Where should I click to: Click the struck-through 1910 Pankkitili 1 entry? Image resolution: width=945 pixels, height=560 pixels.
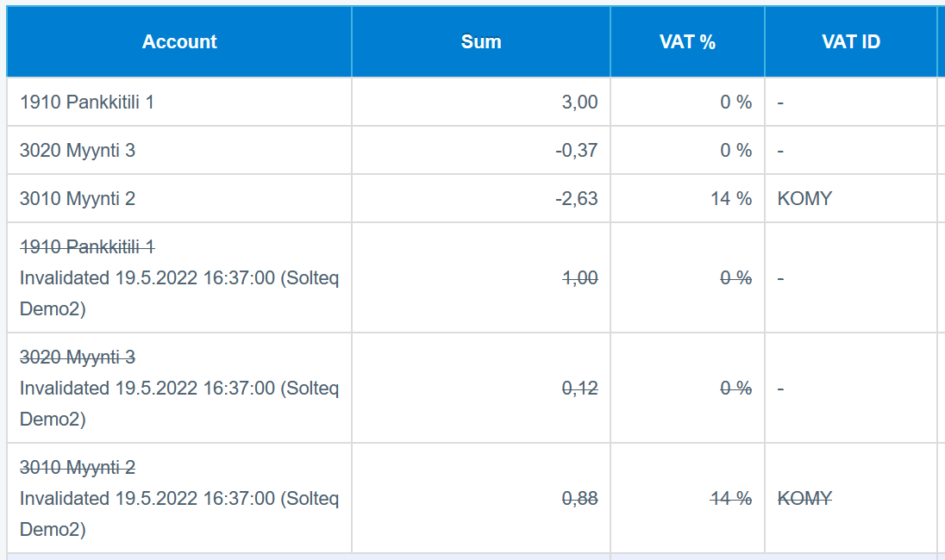click(87, 247)
